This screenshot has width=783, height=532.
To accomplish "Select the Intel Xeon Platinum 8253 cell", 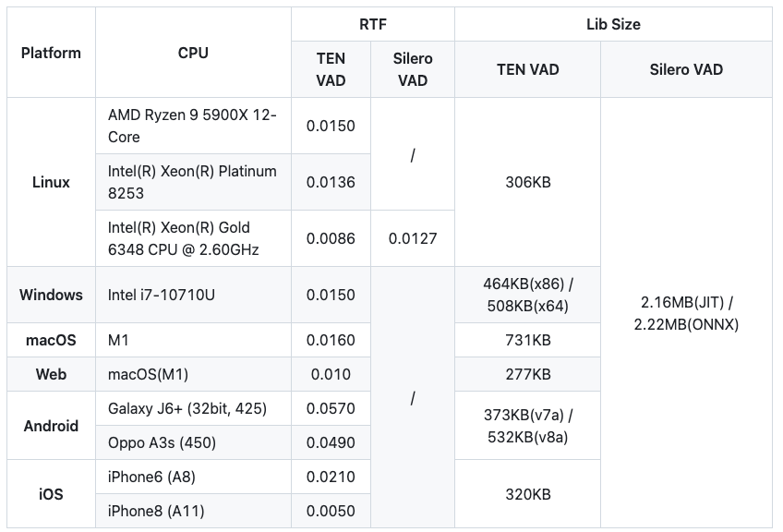I will [192, 182].
